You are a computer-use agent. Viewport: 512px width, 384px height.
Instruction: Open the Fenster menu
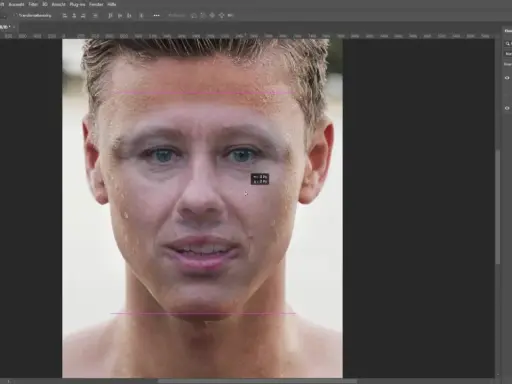(96, 5)
